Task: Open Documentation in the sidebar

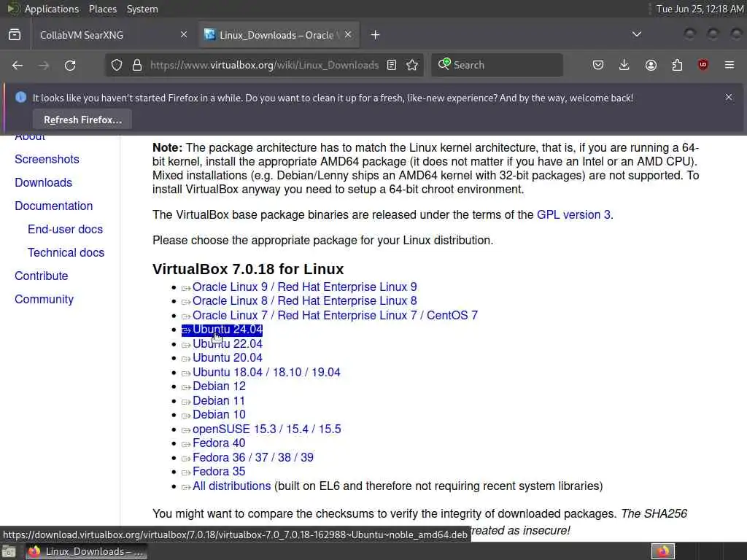Action: tap(54, 206)
